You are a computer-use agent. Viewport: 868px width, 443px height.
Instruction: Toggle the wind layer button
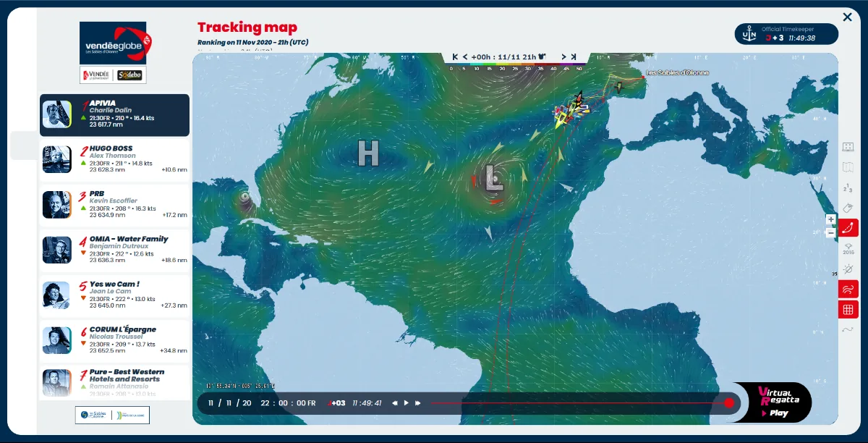coord(848,290)
